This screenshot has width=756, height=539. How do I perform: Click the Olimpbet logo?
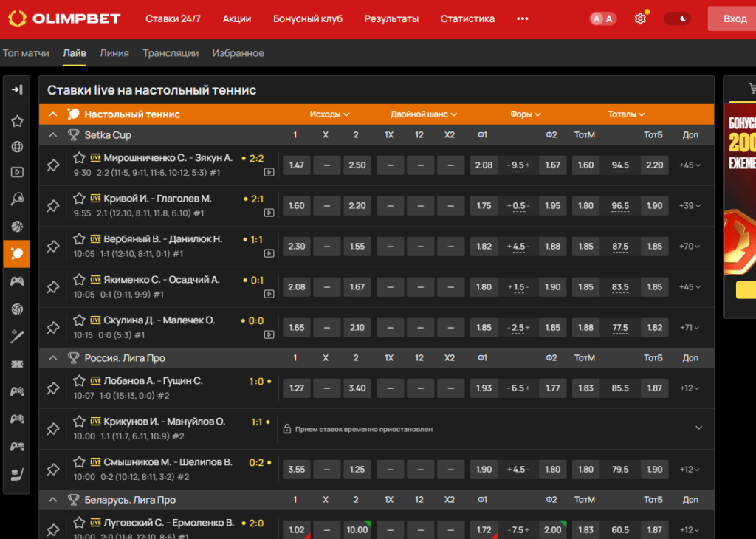point(64,18)
